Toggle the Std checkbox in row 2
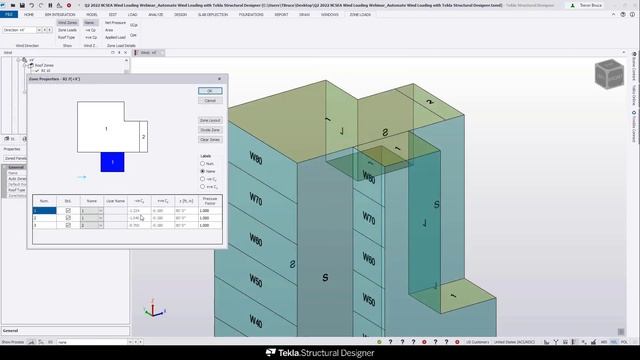Screen dimensions: 640x360 pos(68,218)
